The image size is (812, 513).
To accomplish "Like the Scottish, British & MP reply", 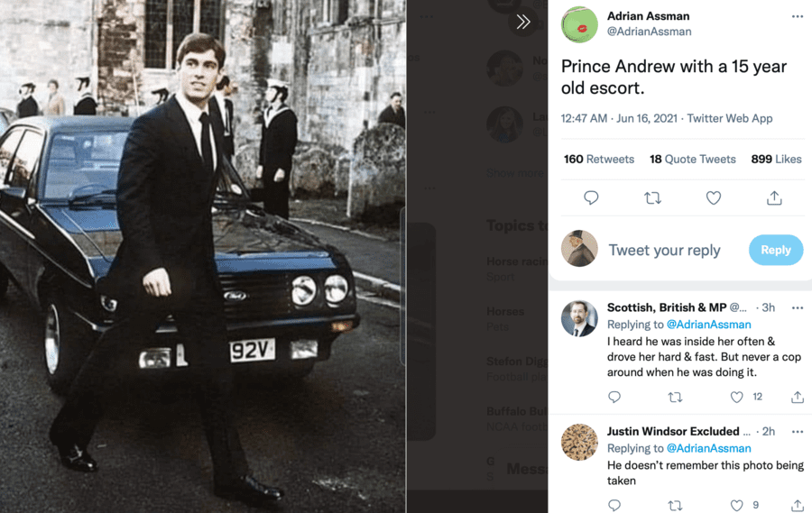I will (x=737, y=397).
